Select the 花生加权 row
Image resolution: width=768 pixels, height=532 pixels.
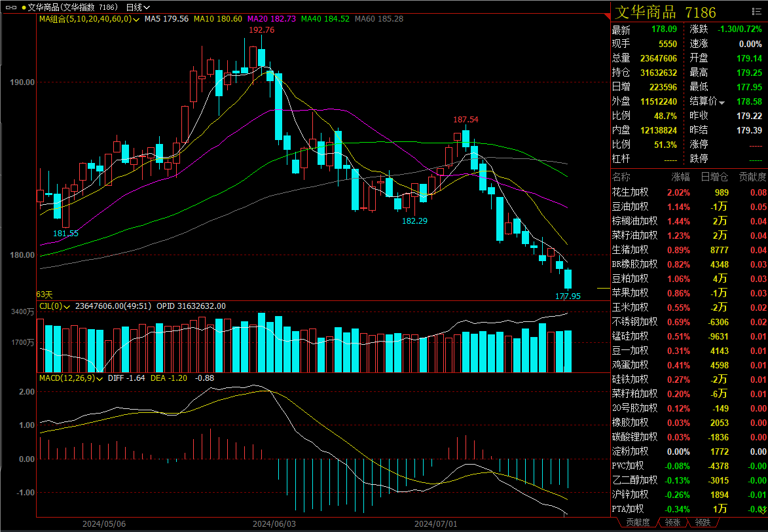(689, 192)
